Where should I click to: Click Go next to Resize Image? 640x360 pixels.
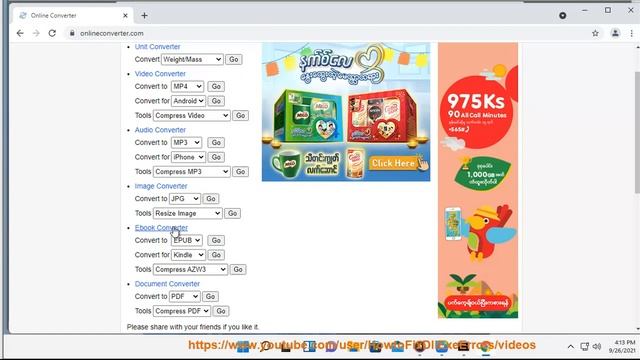[x=232, y=213]
